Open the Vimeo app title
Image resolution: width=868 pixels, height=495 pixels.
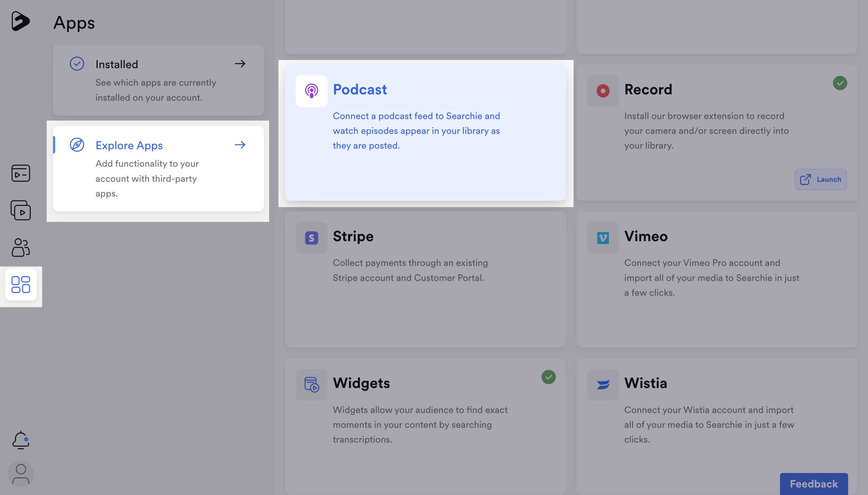point(646,236)
